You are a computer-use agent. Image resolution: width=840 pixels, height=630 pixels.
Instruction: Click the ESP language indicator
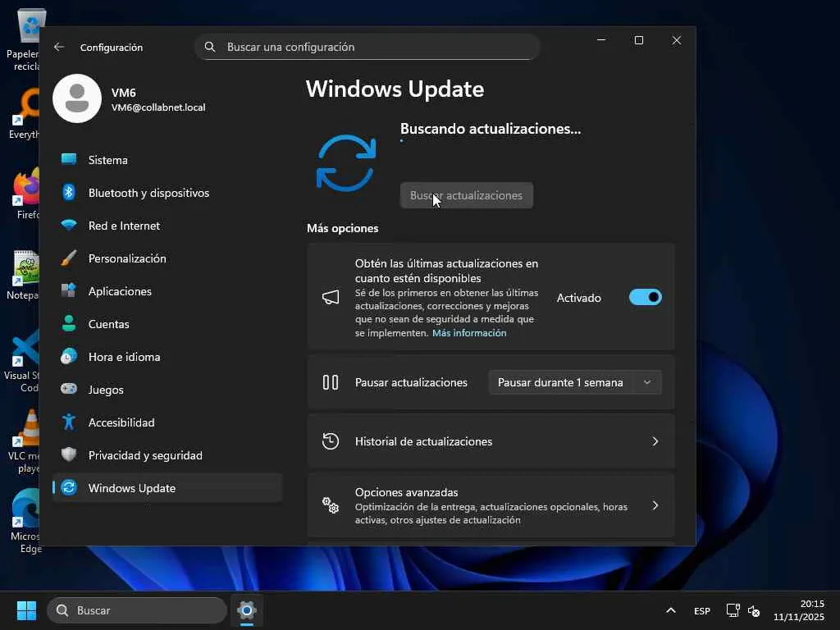click(x=702, y=610)
